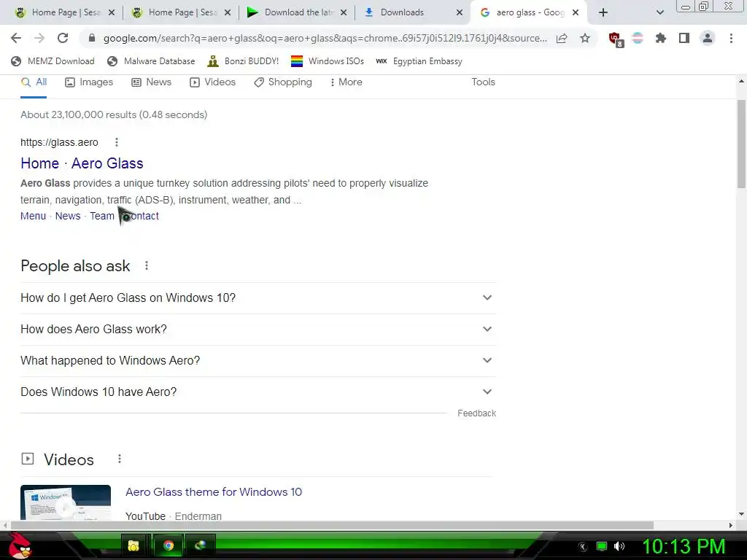The height and width of the screenshot is (560, 747).
Task: Click the Windows 10 video thumbnail
Action: click(66, 502)
